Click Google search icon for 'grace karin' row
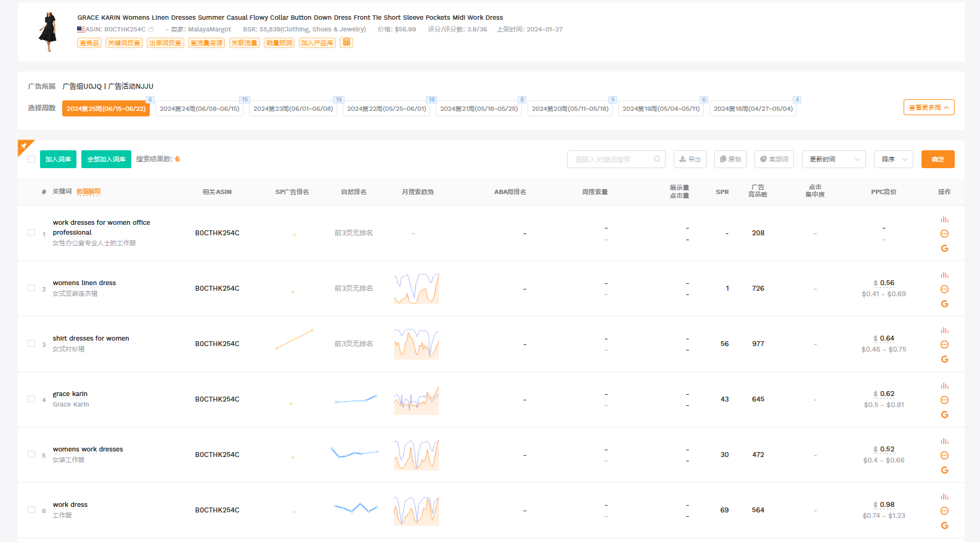This screenshot has height=542, width=980. coord(944,415)
